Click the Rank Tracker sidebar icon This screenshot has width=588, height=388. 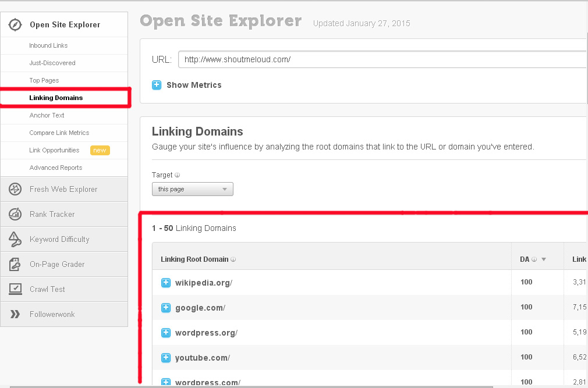pyautogui.click(x=15, y=214)
